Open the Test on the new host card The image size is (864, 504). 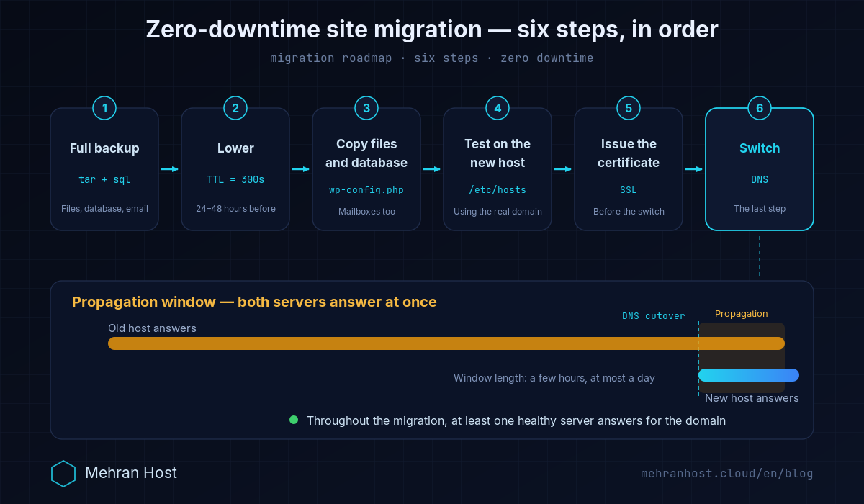(x=498, y=169)
